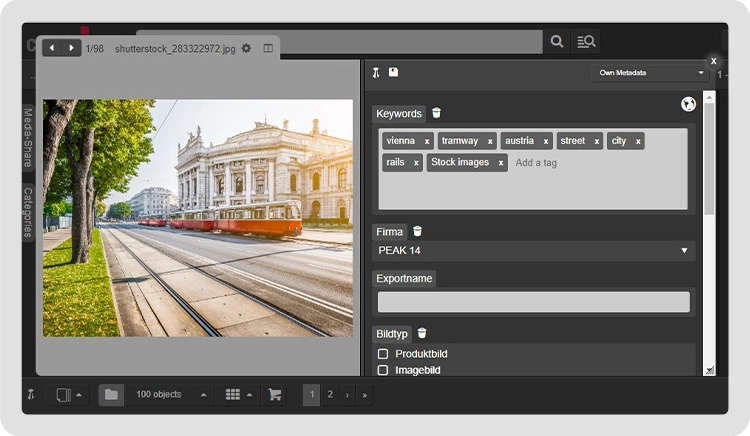Remove the vienna tag
The image size is (750, 436).
(x=427, y=141)
